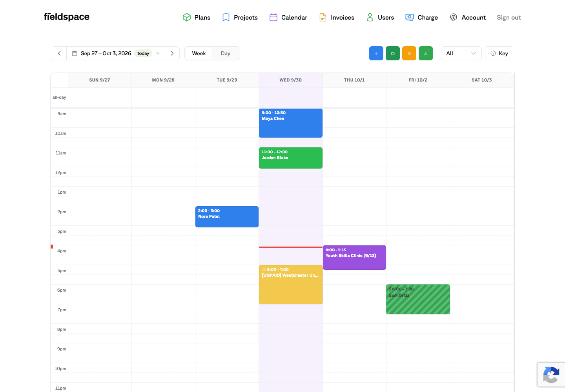Click the today badge
The height and width of the screenshot is (392, 565).
point(143,53)
